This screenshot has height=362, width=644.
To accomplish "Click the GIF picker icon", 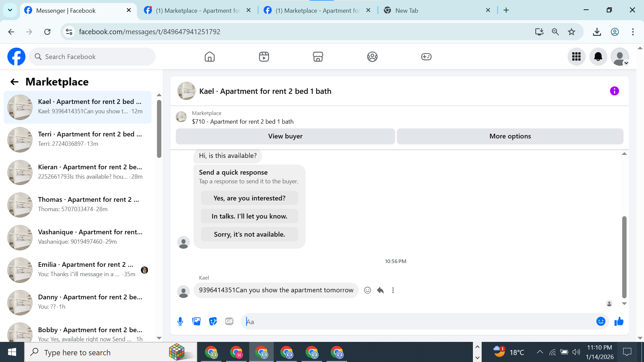I will (x=229, y=321).
